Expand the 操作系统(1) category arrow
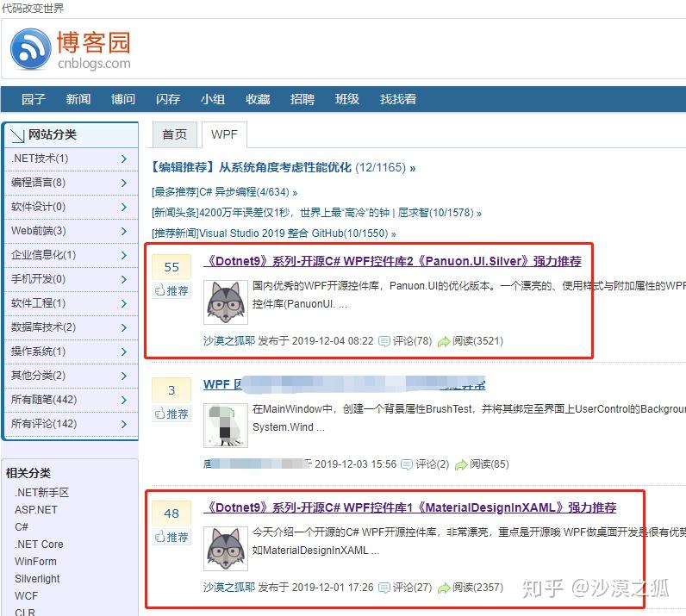This screenshot has height=616, width=686. click(124, 352)
